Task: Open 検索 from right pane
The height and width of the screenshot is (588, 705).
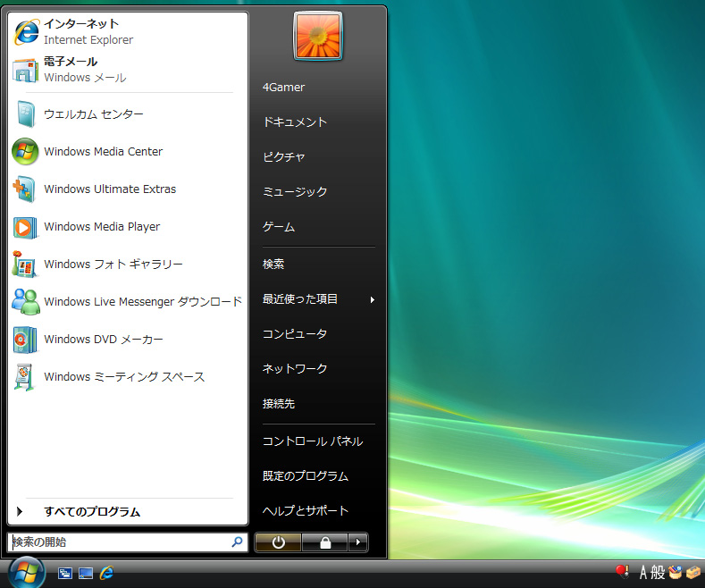Action: 273,264
